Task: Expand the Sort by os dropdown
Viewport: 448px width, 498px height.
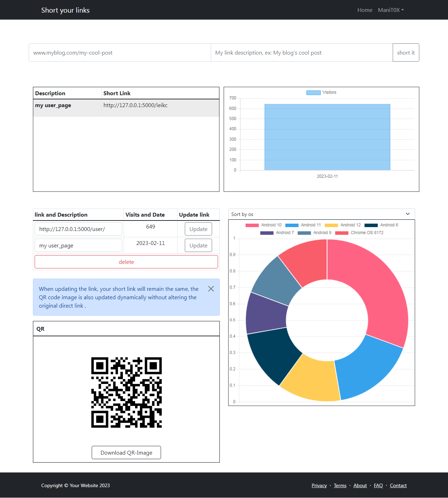Action: point(321,214)
